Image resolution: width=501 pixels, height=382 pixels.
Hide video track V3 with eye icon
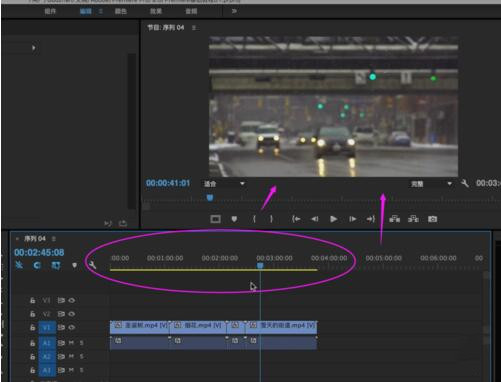[x=72, y=300]
